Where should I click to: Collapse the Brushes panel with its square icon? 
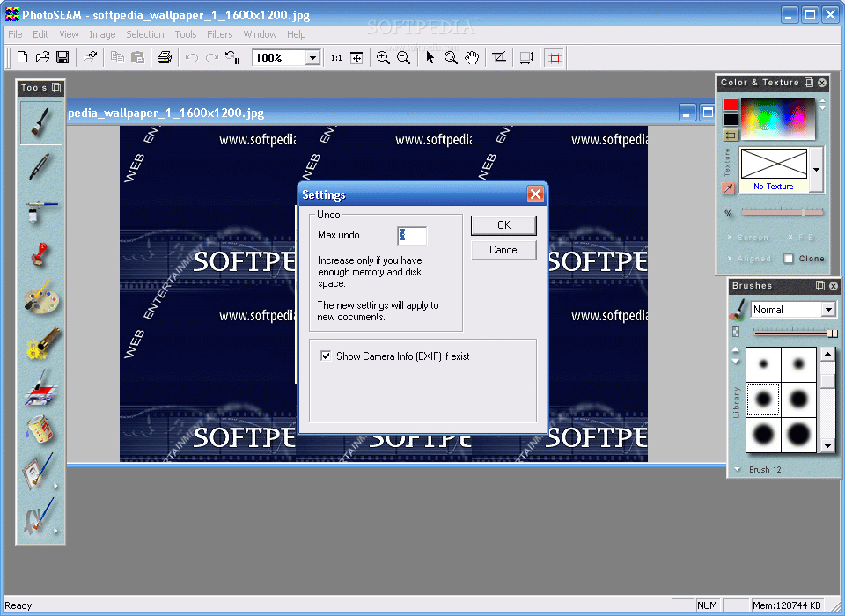pyautogui.click(x=820, y=286)
